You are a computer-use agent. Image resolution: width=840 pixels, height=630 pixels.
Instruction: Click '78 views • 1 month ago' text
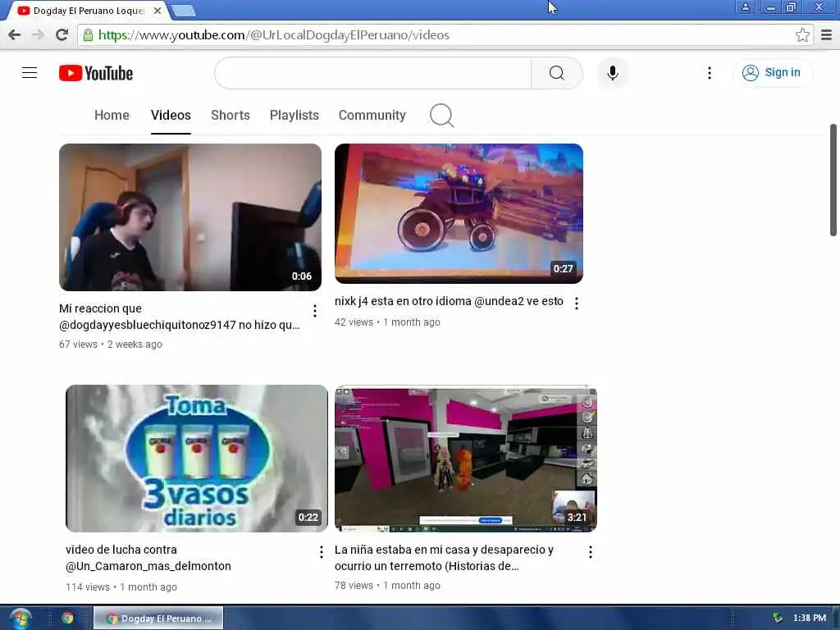click(387, 586)
